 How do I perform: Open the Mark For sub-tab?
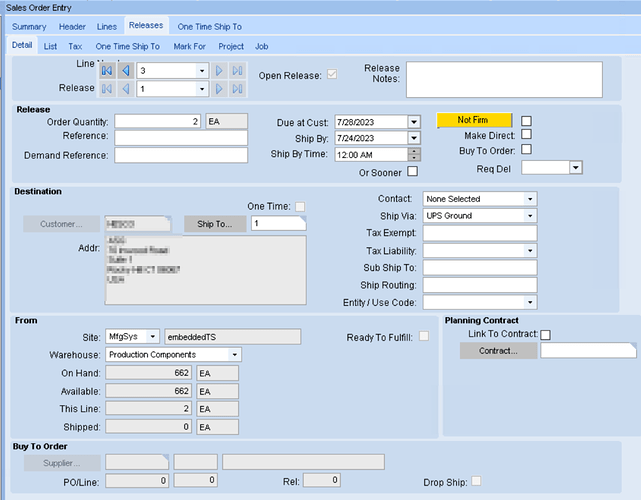click(189, 47)
